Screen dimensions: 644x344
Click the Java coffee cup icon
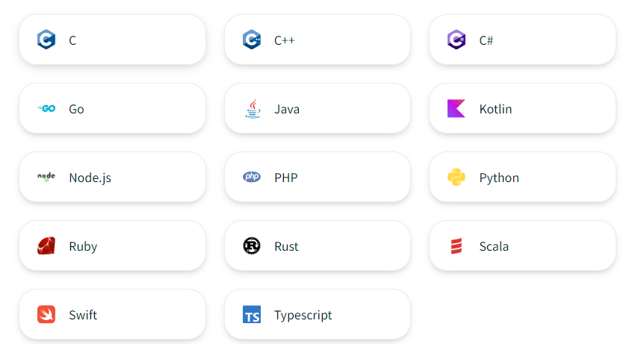252,108
